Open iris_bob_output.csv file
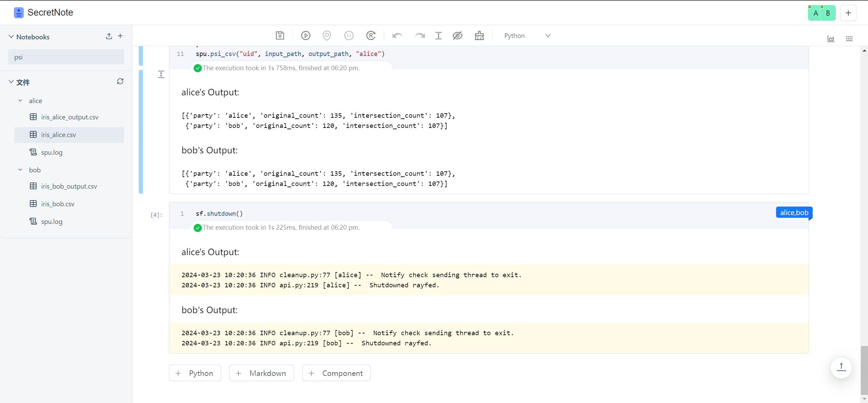This screenshot has height=403, width=868. click(x=69, y=186)
